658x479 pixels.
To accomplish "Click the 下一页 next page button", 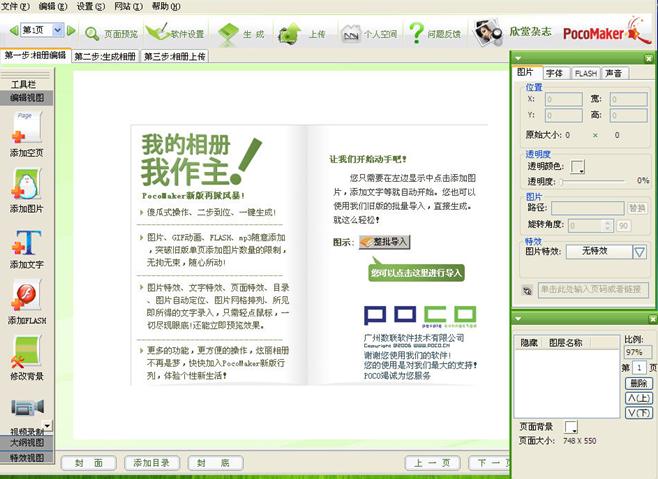I will [x=489, y=463].
